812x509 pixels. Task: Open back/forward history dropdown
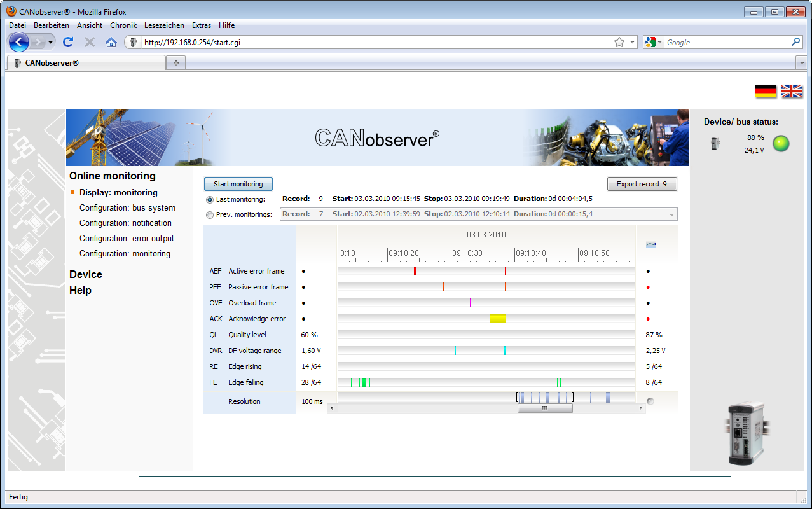tap(51, 43)
